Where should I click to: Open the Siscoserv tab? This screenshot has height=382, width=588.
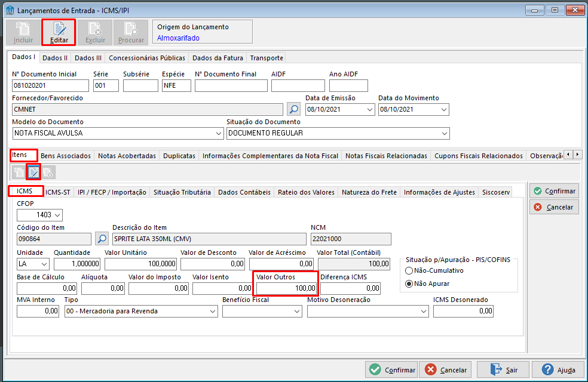pyautogui.click(x=496, y=192)
